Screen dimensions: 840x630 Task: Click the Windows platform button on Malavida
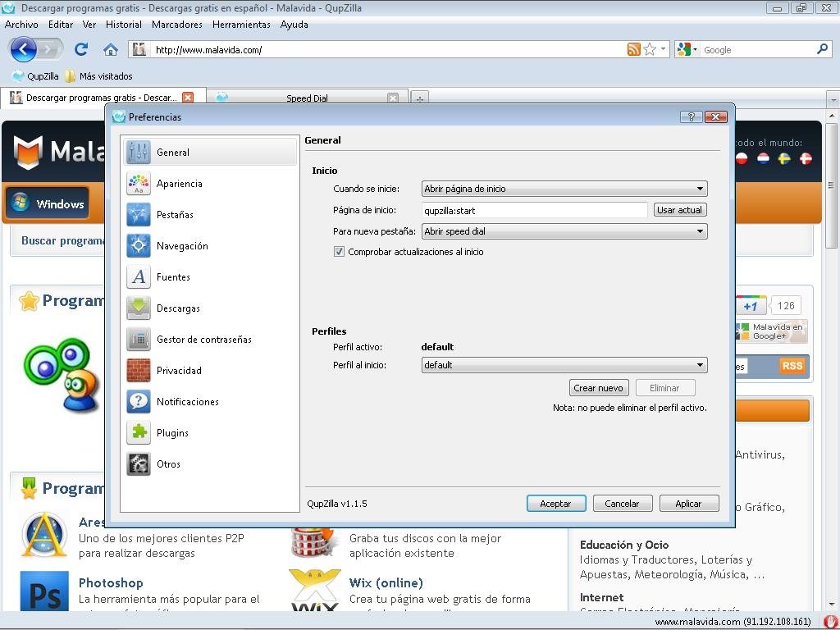[47, 203]
